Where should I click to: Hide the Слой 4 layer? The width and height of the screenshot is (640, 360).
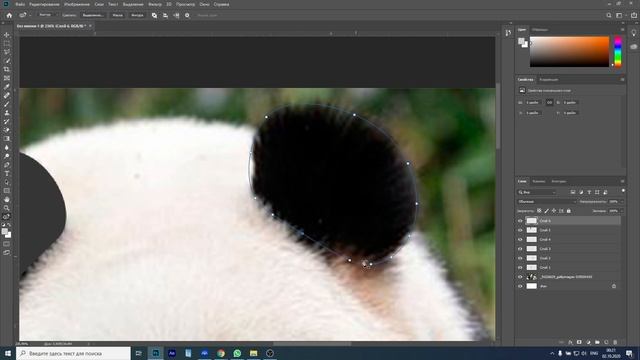click(x=520, y=240)
